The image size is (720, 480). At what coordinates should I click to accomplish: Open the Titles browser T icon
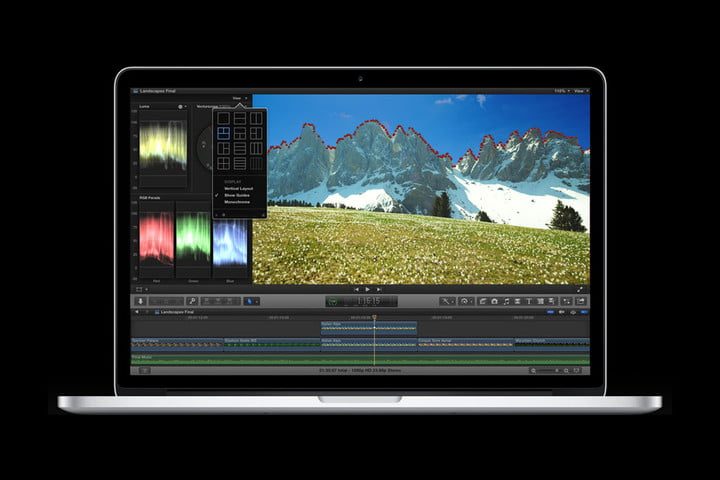pos(529,301)
